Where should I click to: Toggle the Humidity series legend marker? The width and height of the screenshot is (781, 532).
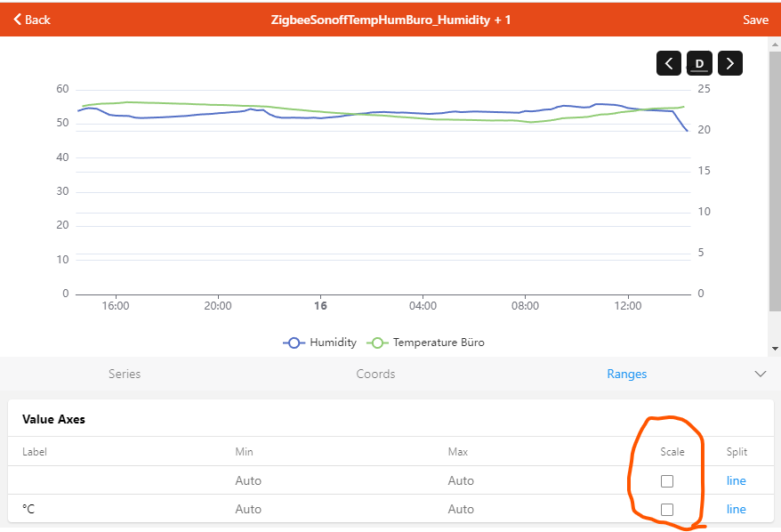[295, 343]
